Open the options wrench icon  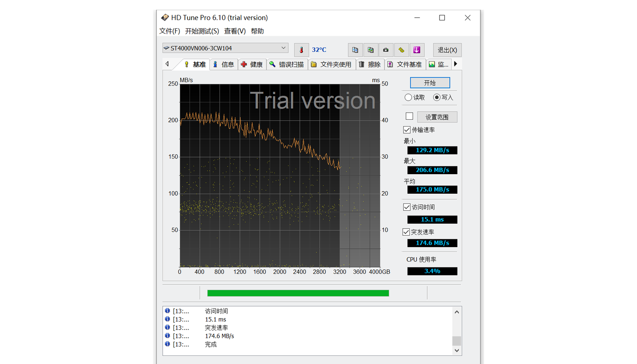401,50
